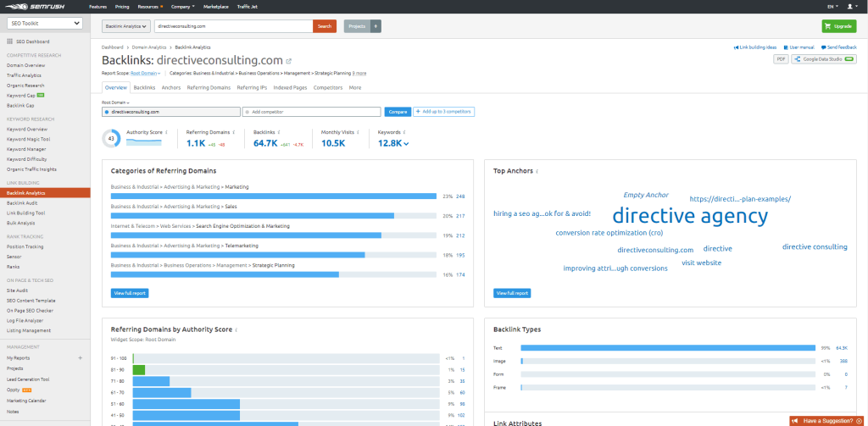Viewport: 868px width, 426px height.
Task: Select the Overview tab
Action: pyautogui.click(x=116, y=87)
